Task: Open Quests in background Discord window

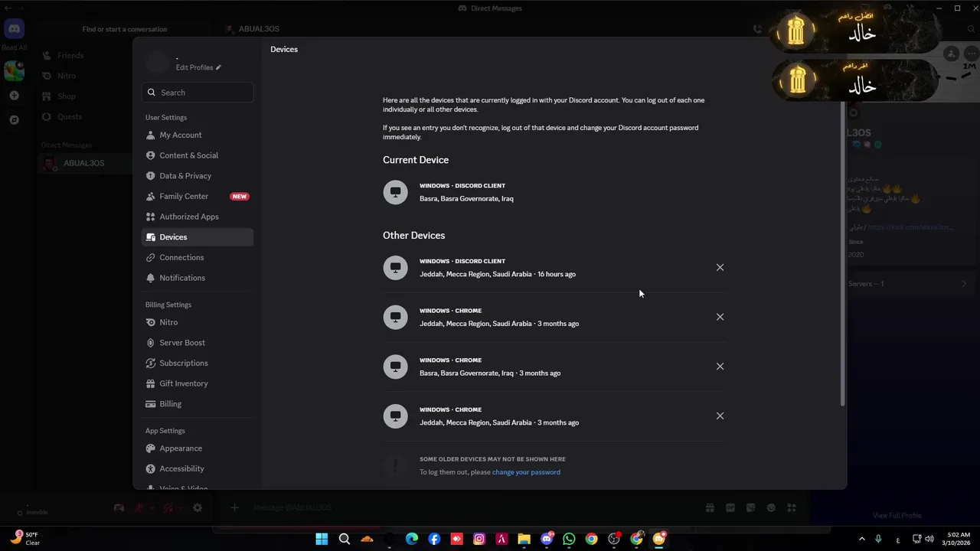Action: tap(70, 117)
